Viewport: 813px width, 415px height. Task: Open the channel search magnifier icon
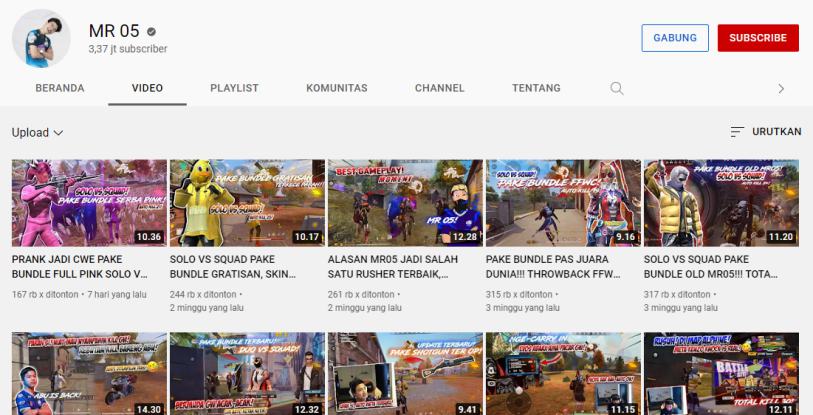(x=616, y=88)
